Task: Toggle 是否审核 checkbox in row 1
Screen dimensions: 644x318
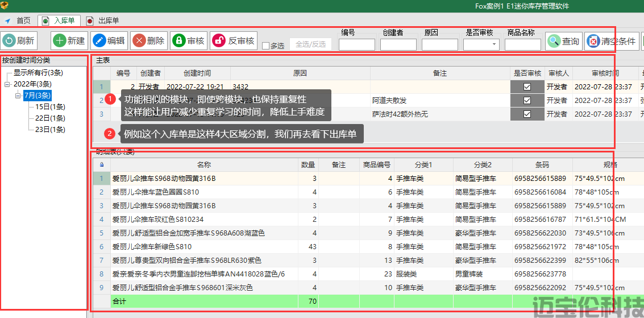Action: (527, 87)
